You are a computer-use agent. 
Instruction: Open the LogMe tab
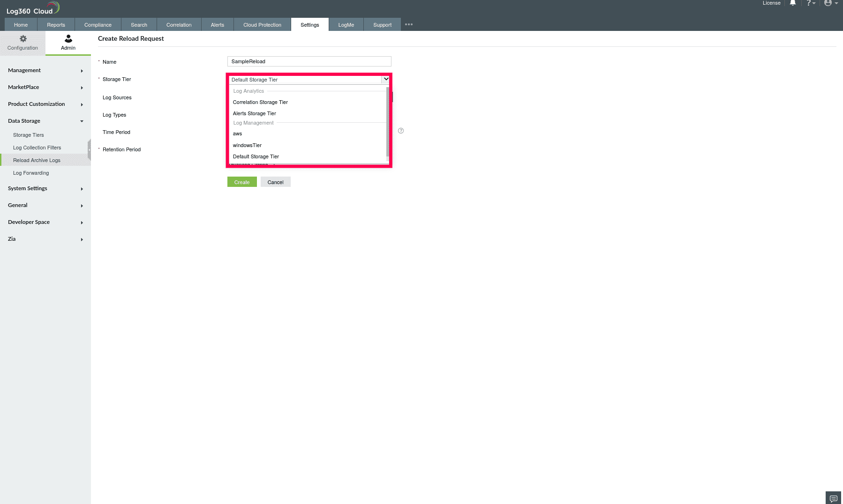(346, 25)
